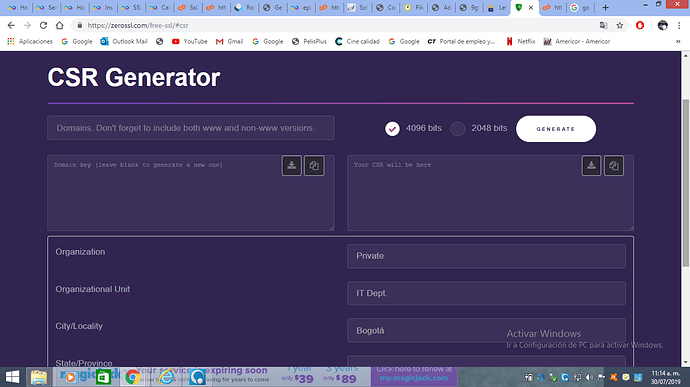
Task: Switch to the 'Ad' browser tab
Action: click(442, 7)
